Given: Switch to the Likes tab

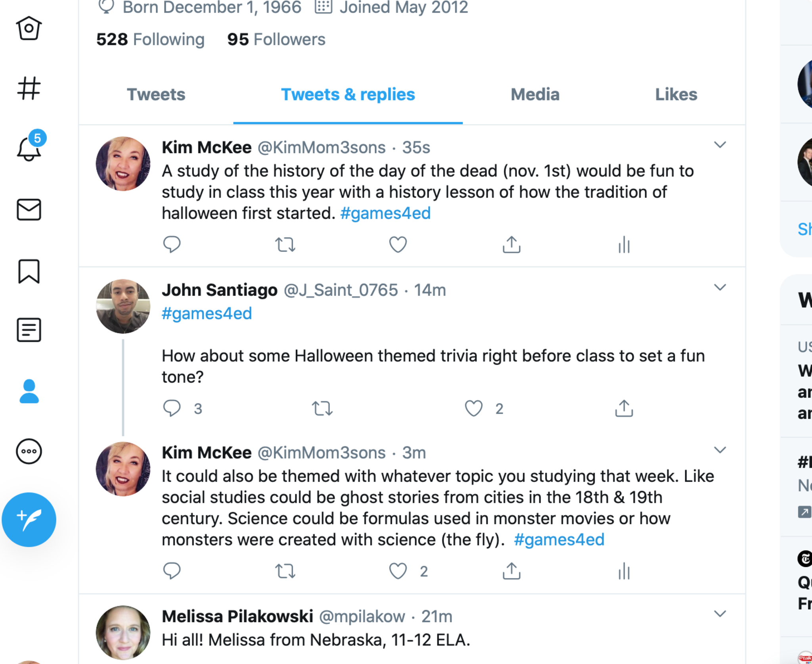Looking at the screenshot, I should (676, 94).
